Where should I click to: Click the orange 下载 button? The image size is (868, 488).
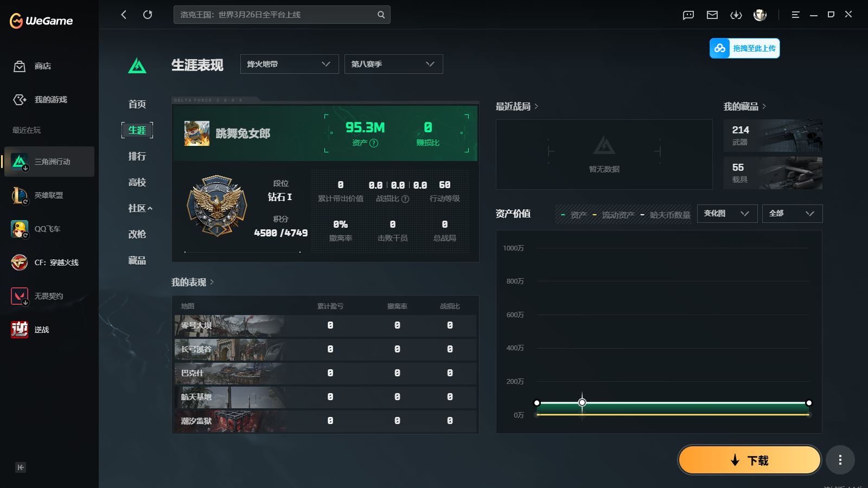pyautogui.click(x=749, y=460)
